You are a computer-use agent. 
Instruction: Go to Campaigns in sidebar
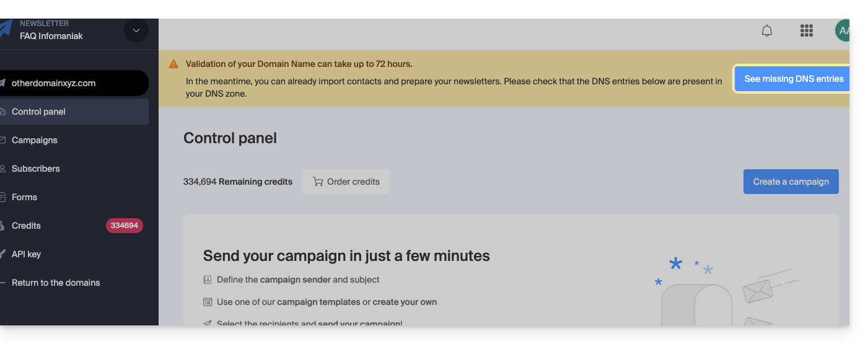(x=35, y=140)
